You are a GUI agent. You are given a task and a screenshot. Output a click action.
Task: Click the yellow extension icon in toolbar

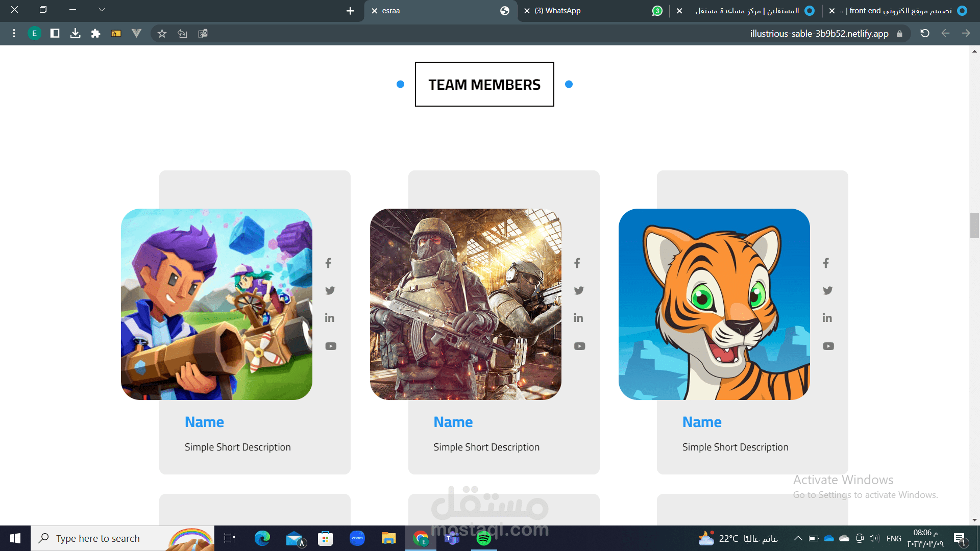point(116,33)
